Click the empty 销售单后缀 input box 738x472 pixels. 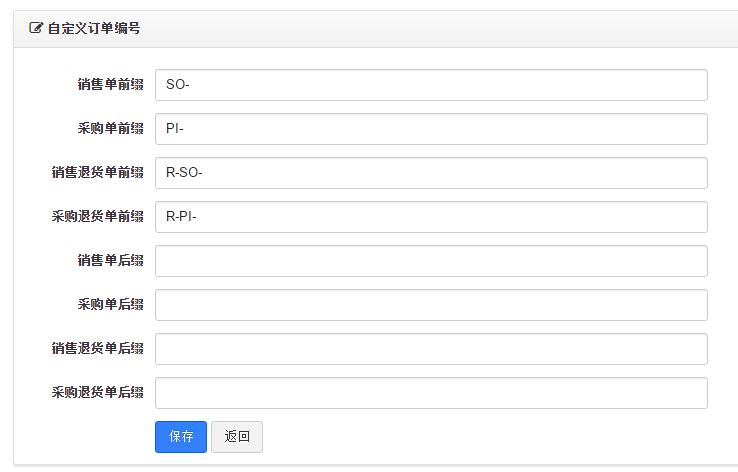click(x=431, y=261)
